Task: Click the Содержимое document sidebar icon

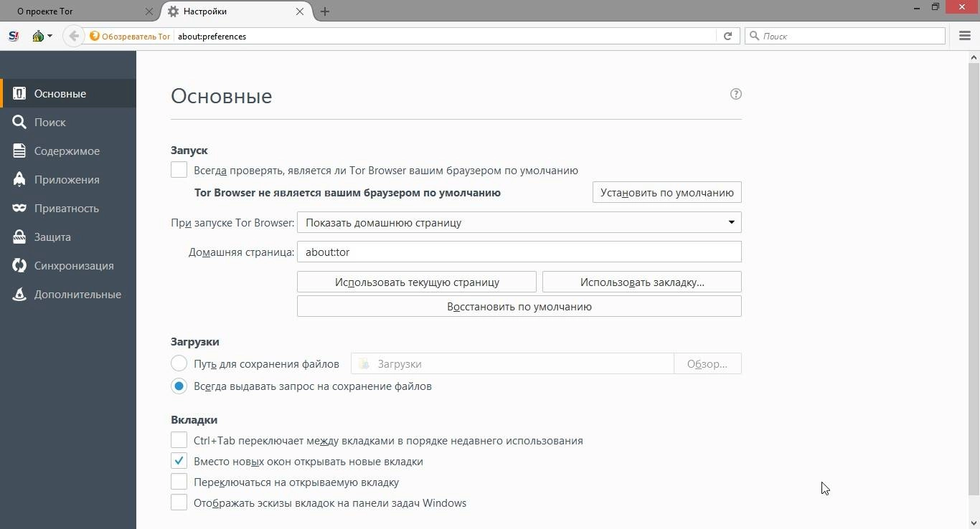Action: [x=19, y=151]
